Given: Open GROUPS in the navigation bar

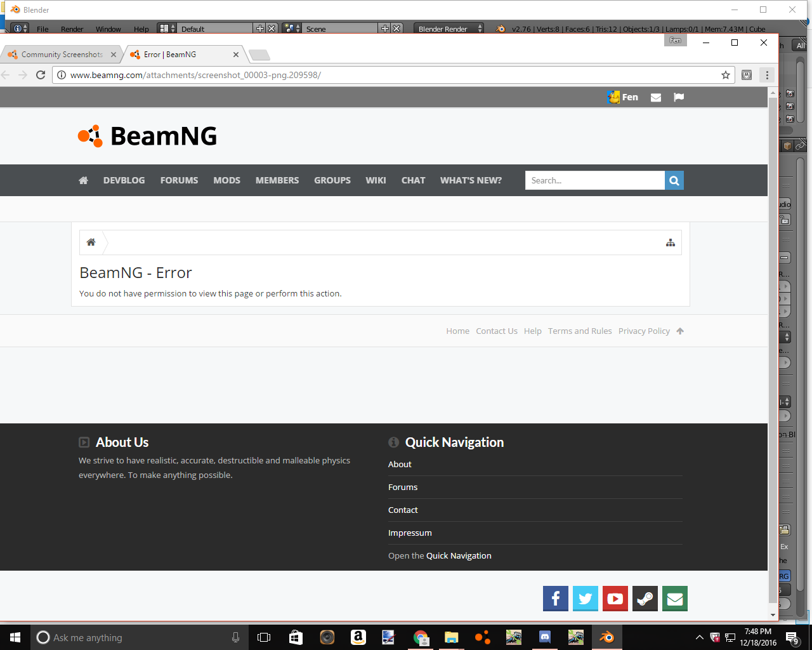Looking at the screenshot, I should point(332,180).
